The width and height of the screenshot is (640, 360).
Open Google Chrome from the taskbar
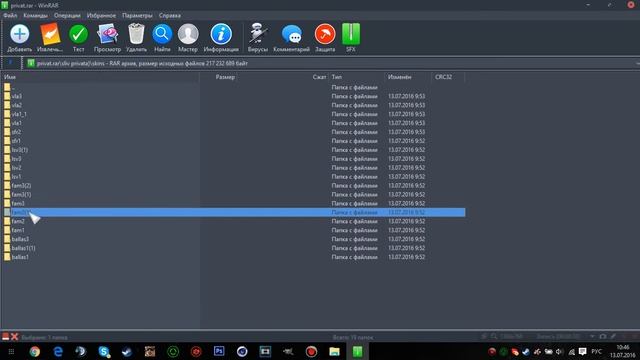click(x=35, y=351)
